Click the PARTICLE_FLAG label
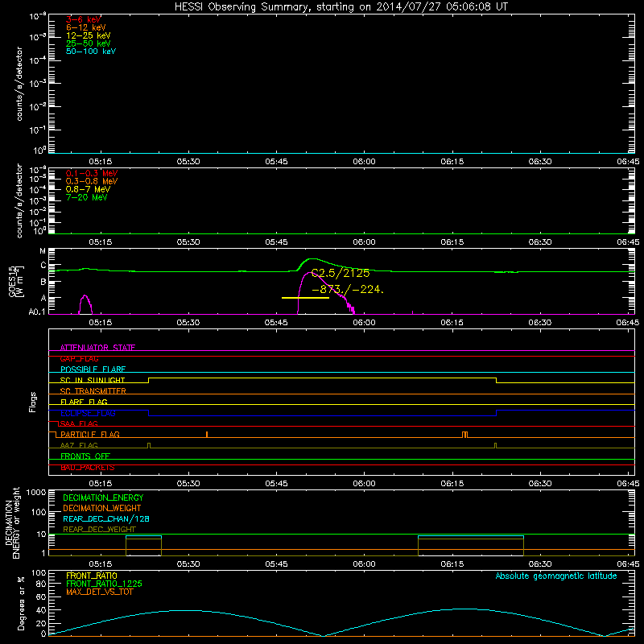The image size is (644, 644). [90, 434]
